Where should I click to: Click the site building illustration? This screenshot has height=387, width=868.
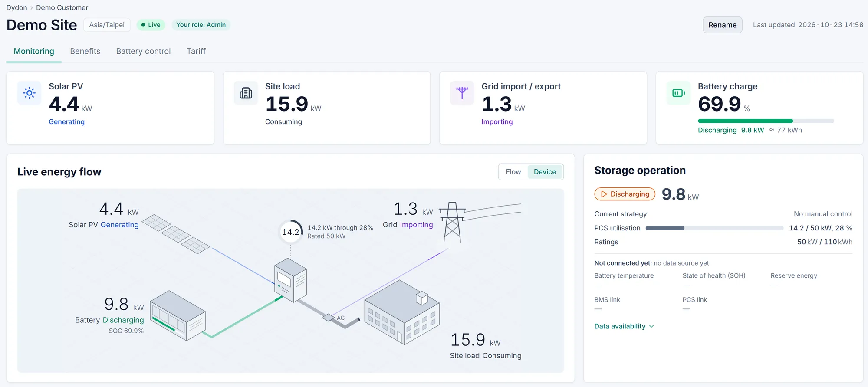(x=402, y=312)
